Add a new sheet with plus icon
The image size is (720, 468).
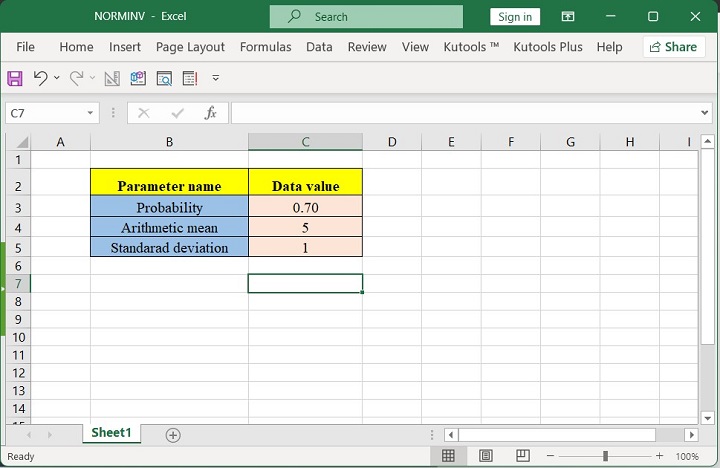(x=173, y=435)
